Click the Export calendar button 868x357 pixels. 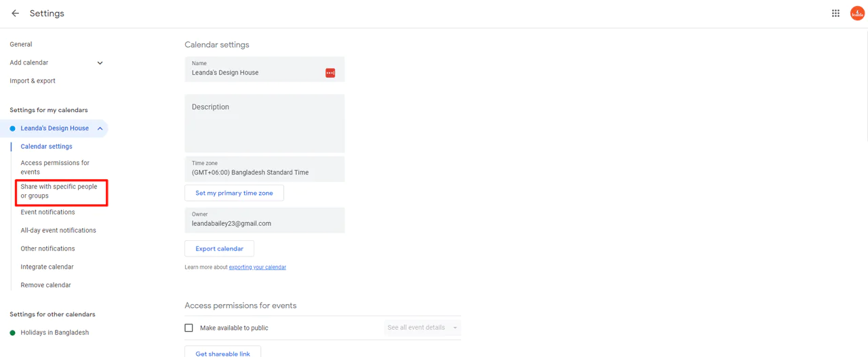pyautogui.click(x=219, y=249)
